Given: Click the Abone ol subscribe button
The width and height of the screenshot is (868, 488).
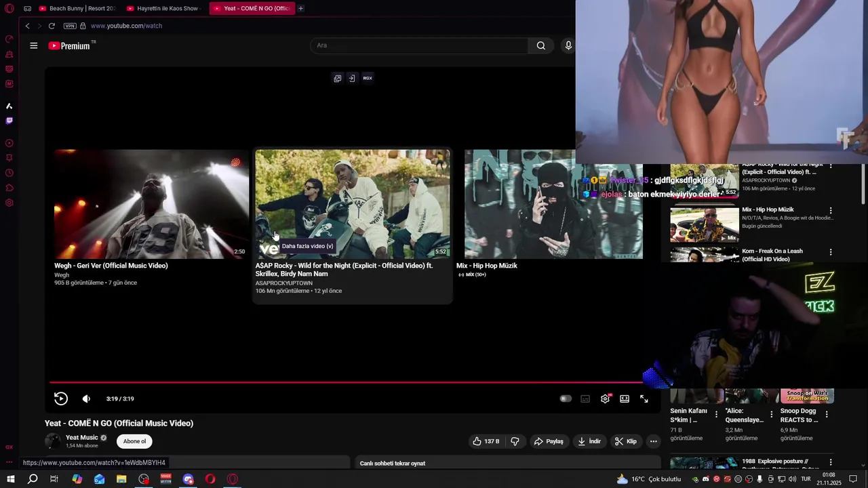Looking at the screenshot, I should [134, 441].
